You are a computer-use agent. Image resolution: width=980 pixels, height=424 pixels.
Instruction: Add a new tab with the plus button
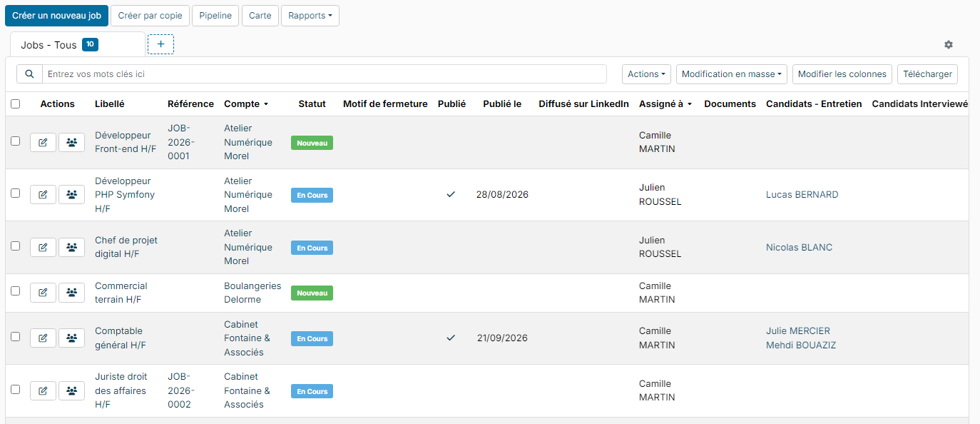[160, 44]
